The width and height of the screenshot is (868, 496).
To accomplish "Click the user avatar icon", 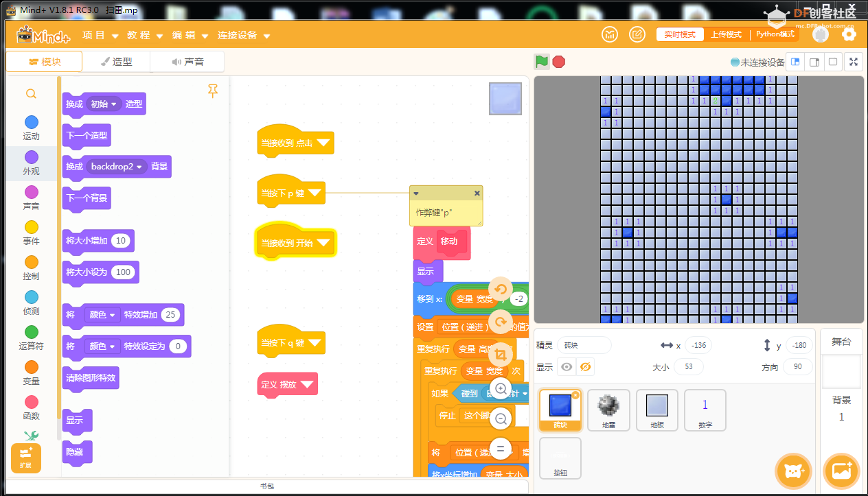I will [820, 34].
